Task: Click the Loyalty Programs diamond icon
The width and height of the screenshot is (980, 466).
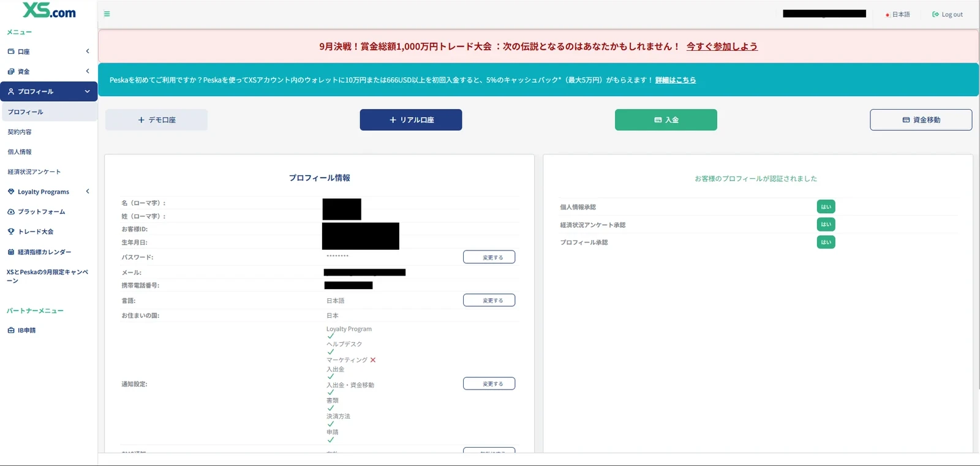Action: 11,192
